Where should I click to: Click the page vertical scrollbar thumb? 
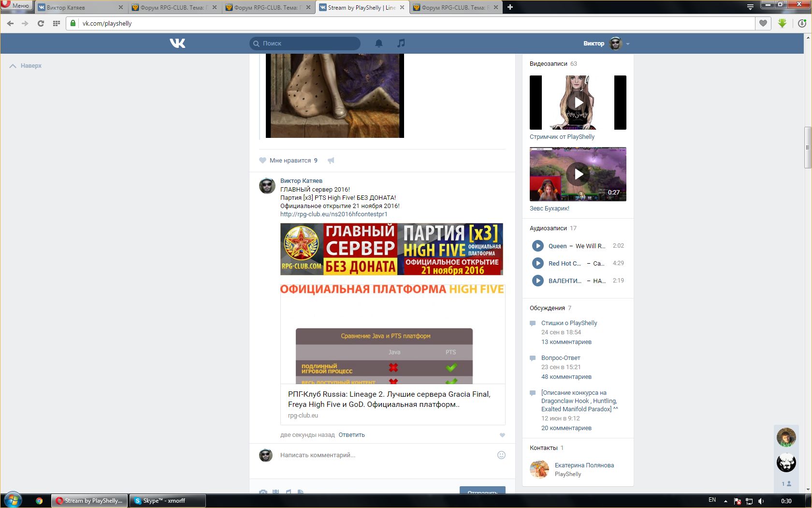click(x=808, y=148)
